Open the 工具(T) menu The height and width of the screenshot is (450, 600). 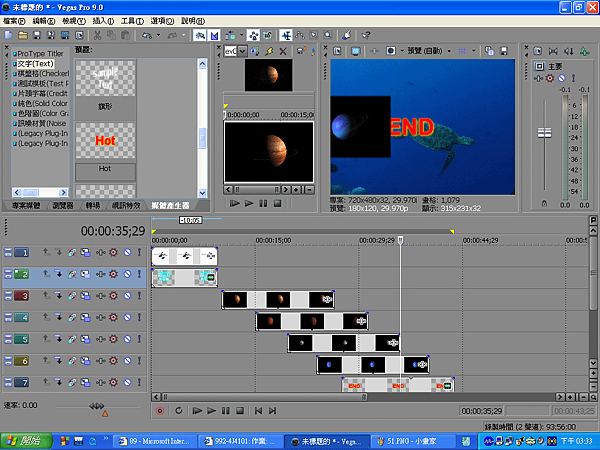(132, 21)
